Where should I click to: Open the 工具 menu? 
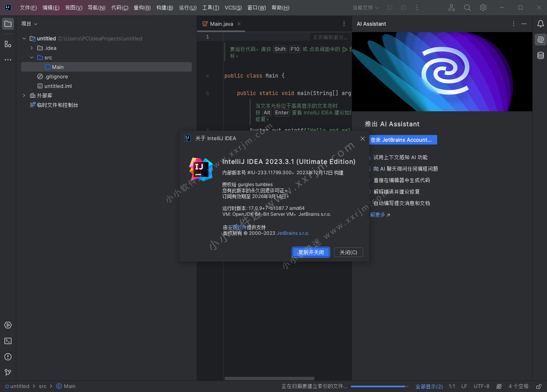tap(211, 8)
